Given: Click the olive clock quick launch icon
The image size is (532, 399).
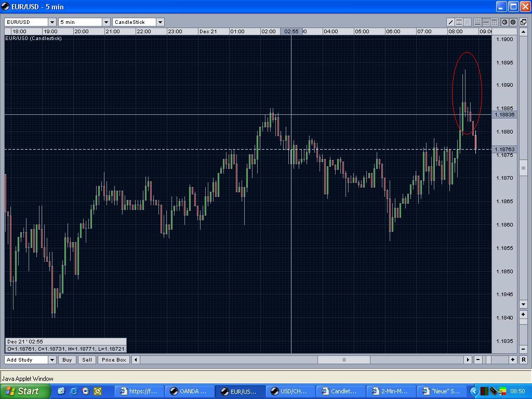Looking at the screenshot, I should (x=98, y=391).
